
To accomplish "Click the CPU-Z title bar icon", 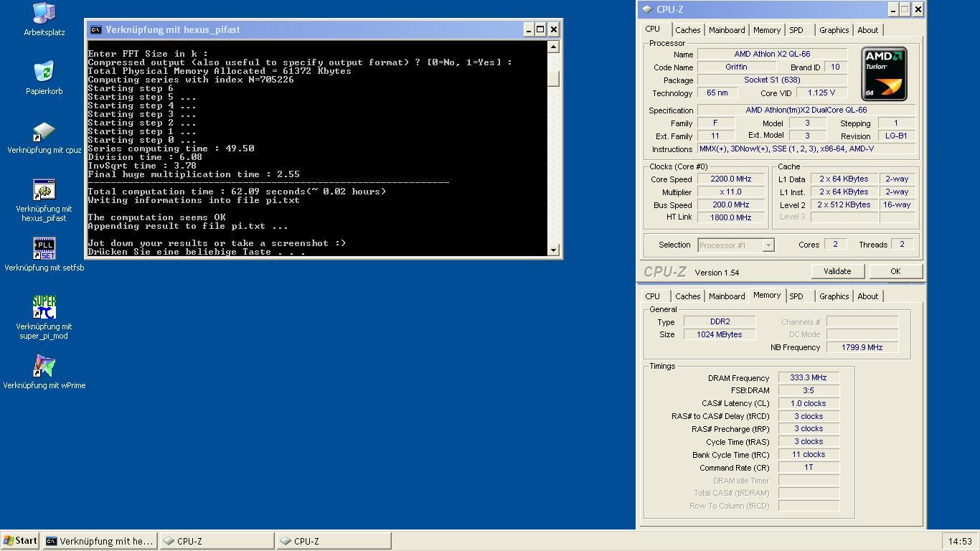I will (647, 9).
